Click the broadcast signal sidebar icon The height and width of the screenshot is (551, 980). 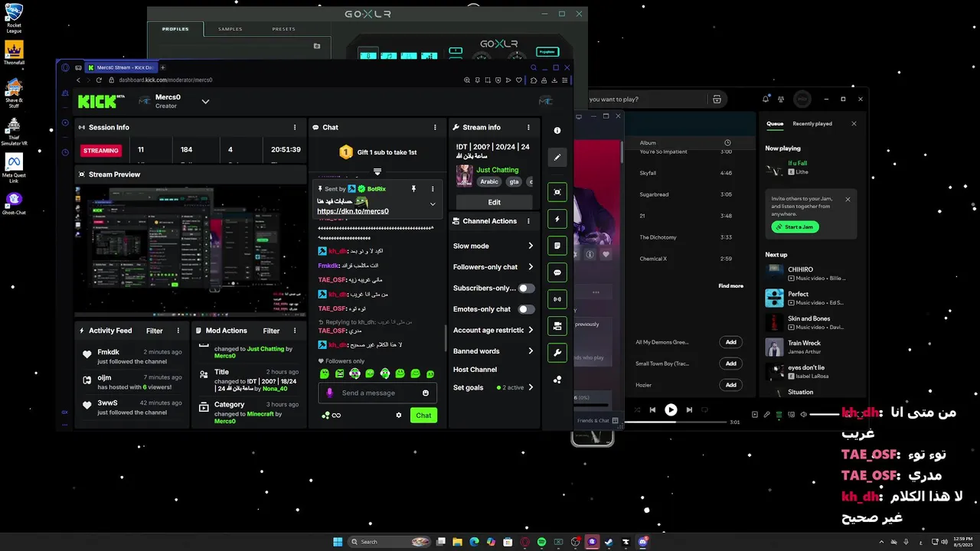click(x=557, y=299)
